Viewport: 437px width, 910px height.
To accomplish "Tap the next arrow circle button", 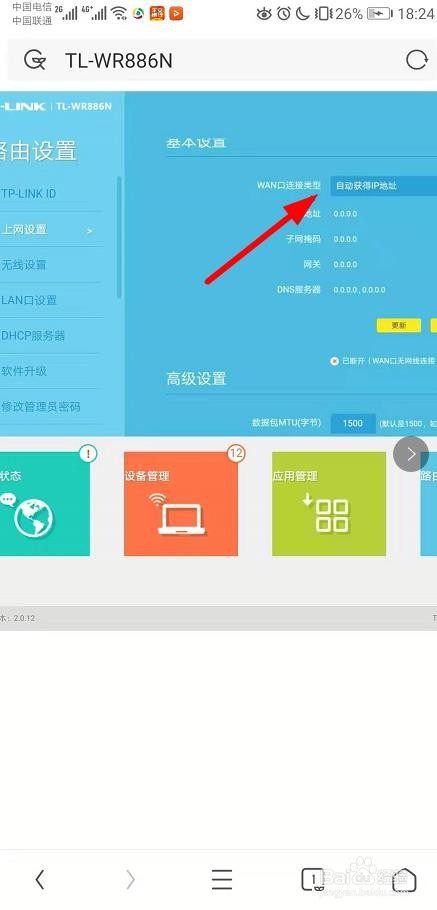I will [411, 454].
